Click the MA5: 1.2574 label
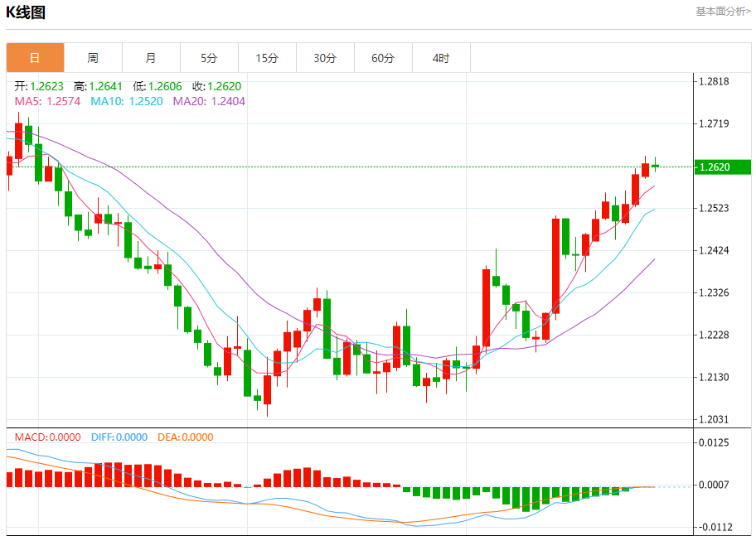756x536 pixels. point(47,101)
